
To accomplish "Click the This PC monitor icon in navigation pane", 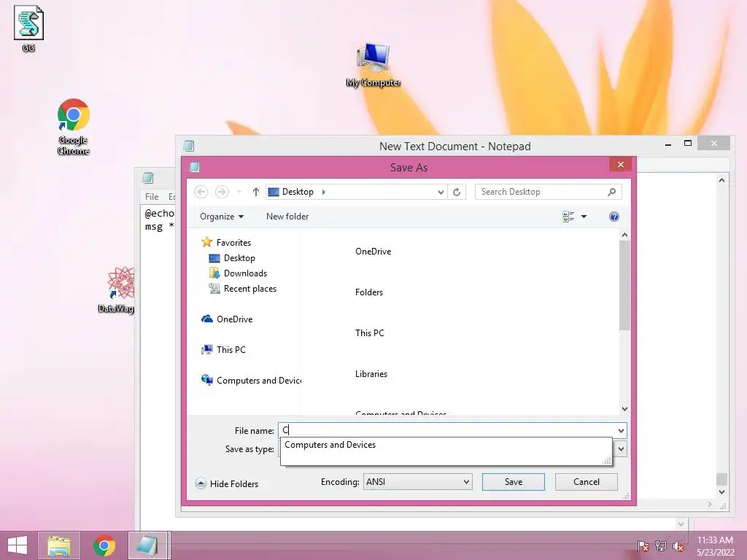I will [x=206, y=350].
